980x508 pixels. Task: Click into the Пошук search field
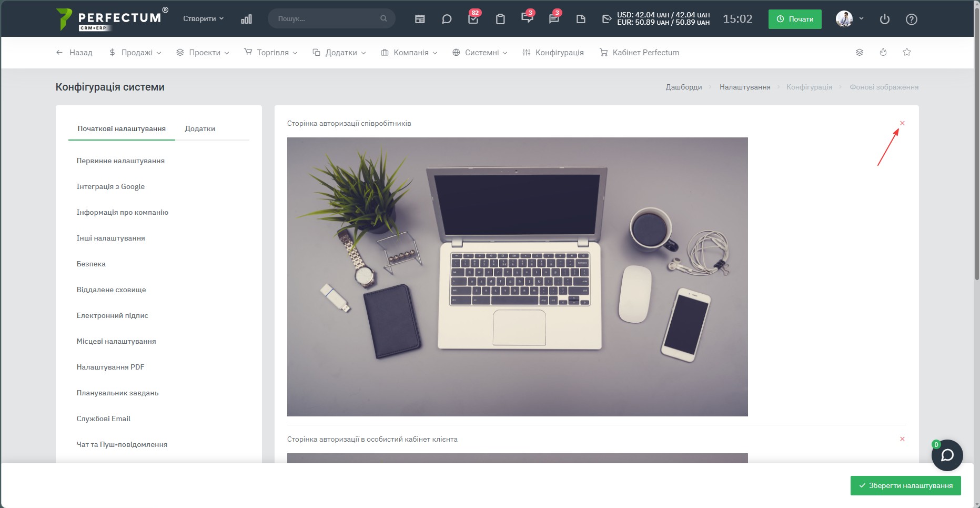coord(331,18)
